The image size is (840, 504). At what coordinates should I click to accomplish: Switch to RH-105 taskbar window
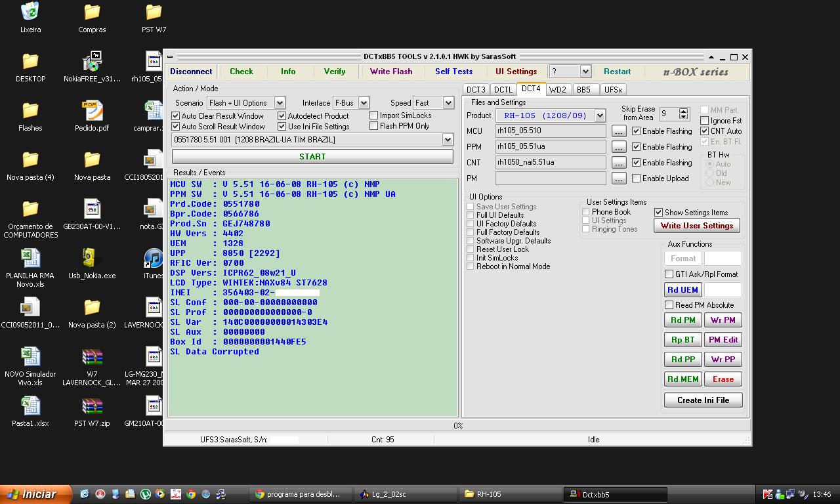509,494
